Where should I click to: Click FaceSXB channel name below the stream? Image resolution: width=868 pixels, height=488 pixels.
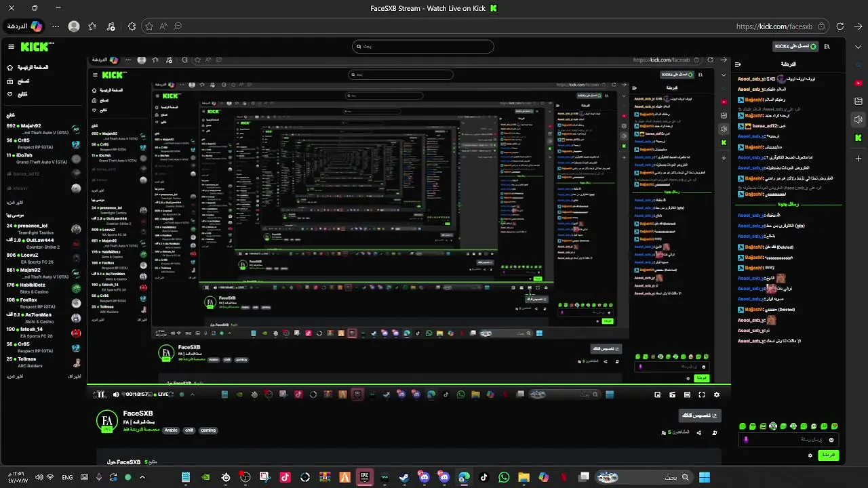(138, 413)
